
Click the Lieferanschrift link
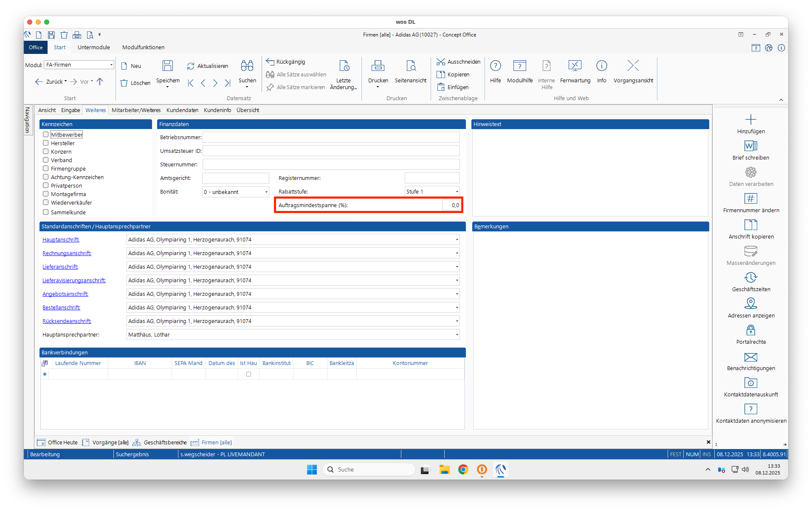coord(60,267)
